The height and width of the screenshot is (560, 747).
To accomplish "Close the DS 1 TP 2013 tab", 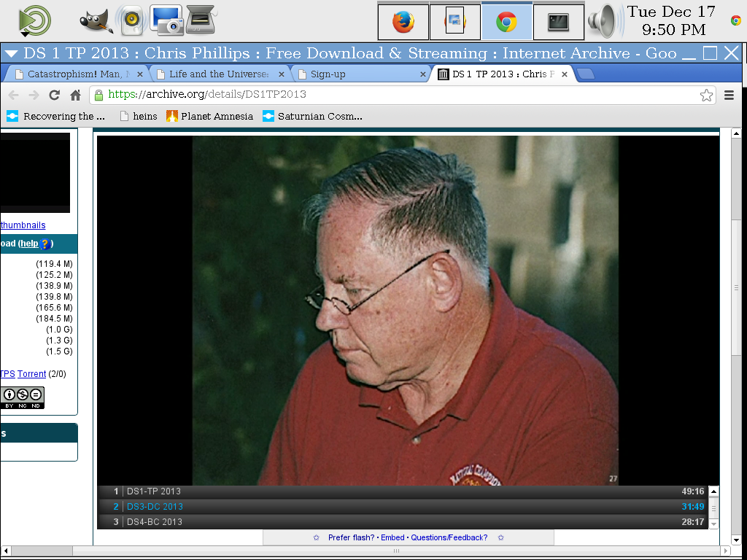I will point(565,74).
